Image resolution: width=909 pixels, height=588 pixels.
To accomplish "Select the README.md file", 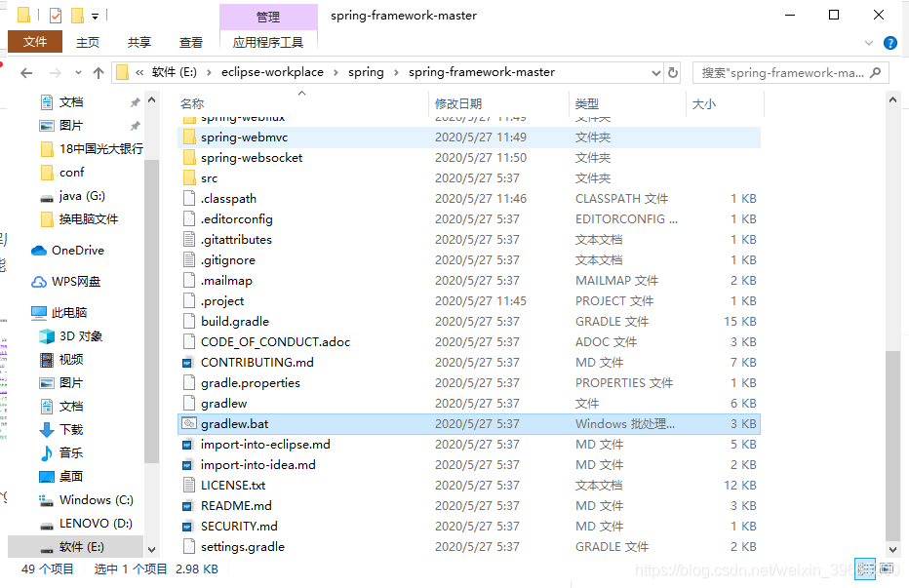I will [469, 506].
